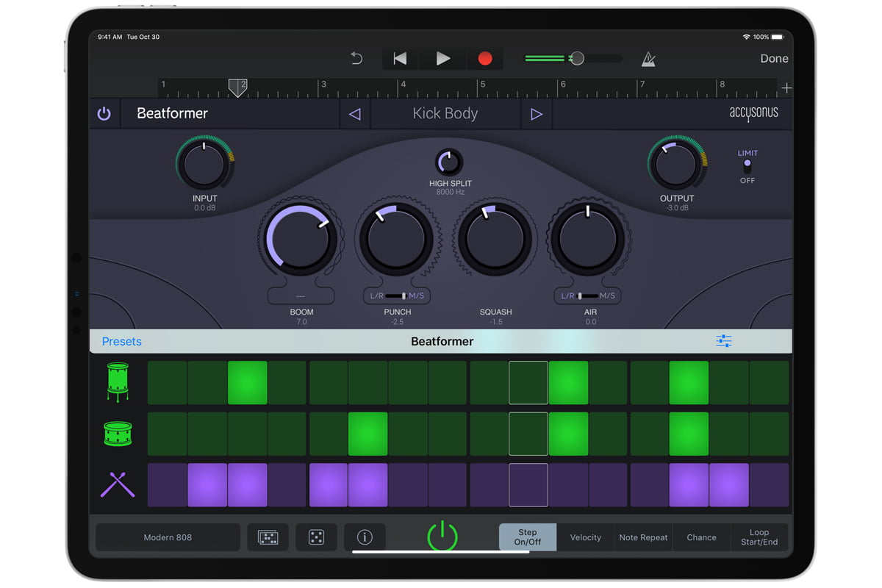Click the PUNCH knob
Screen dimensions: 882x588
tap(397, 240)
